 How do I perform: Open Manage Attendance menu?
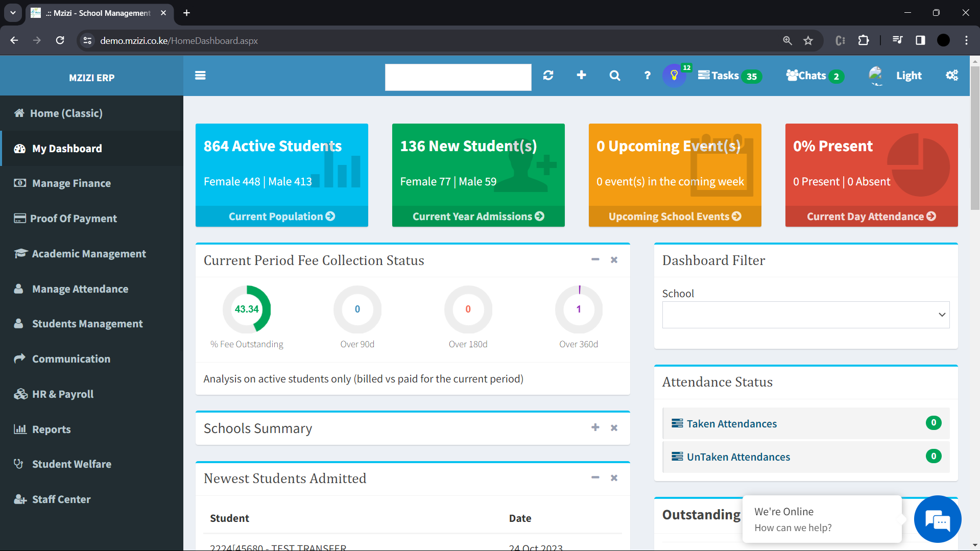91,289
